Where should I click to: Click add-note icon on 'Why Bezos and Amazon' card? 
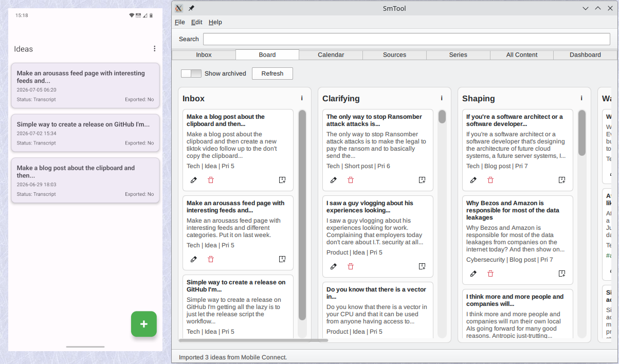[x=562, y=274]
